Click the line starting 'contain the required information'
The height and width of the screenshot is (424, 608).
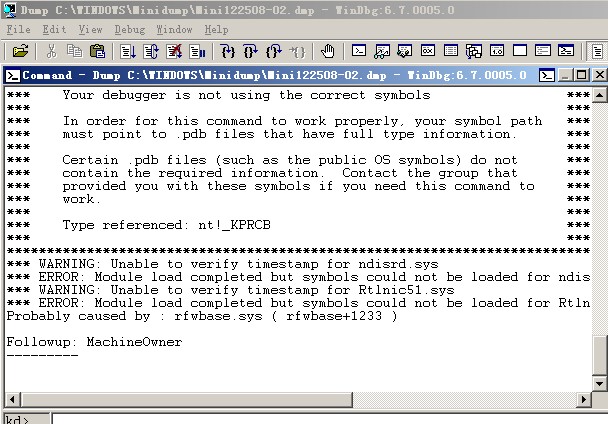[290, 173]
